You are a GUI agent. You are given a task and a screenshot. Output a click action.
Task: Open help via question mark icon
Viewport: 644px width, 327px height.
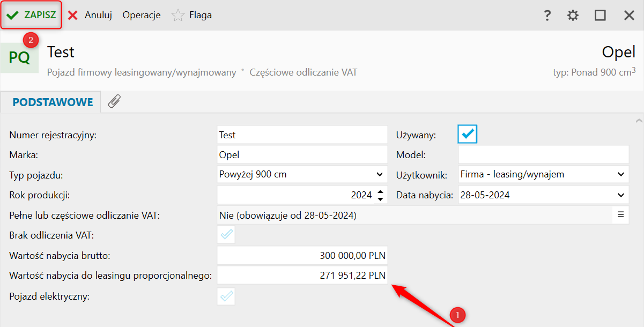547,15
